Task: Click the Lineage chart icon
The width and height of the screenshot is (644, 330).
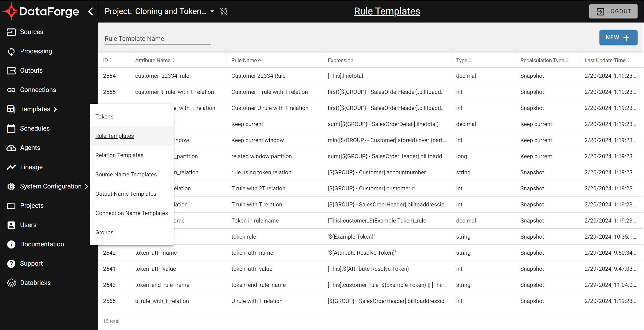Action: coord(11,167)
